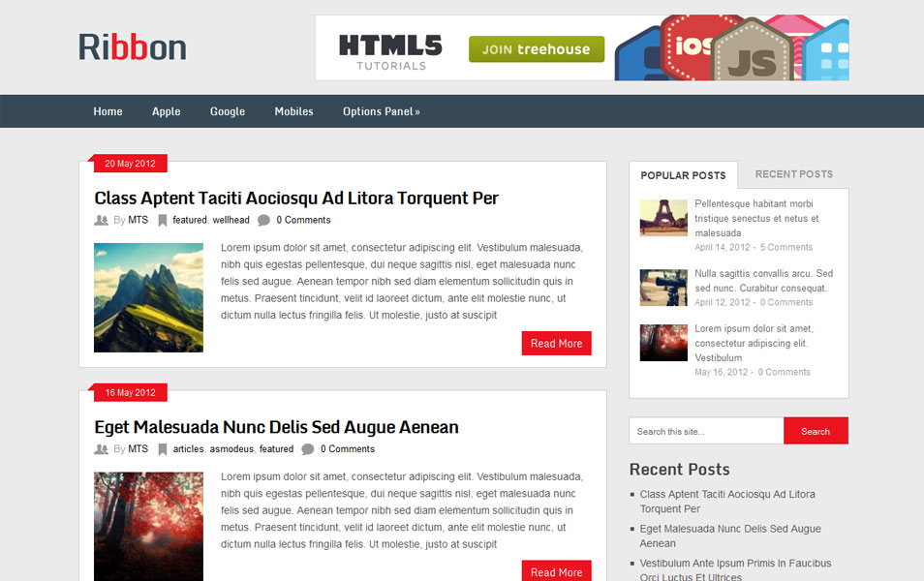Click the 16 May 2012 date ribbon
The image size is (924, 581).
[130, 392]
